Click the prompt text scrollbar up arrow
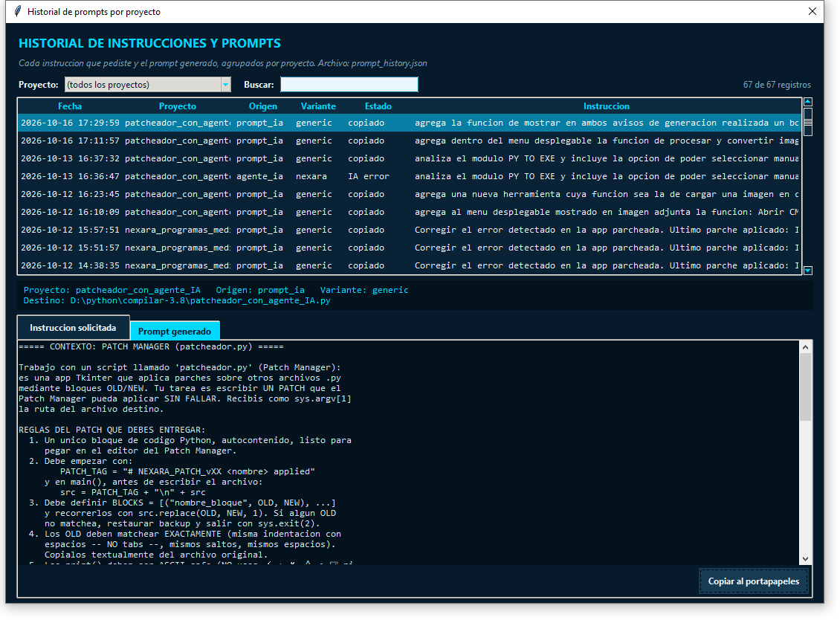Viewport: 840px width, 620px height. click(x=805, y=347)
